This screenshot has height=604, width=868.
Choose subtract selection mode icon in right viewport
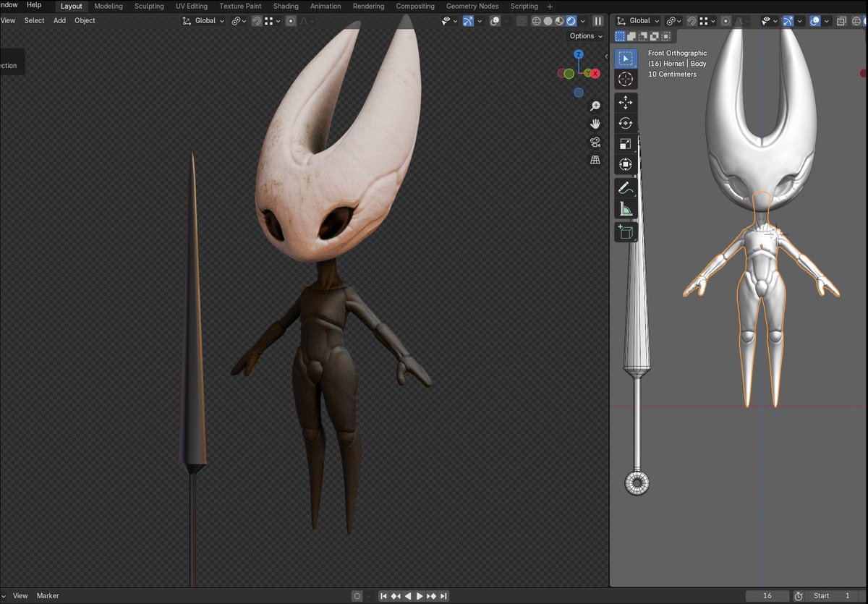pyautogui.click(x=643, y=36)
